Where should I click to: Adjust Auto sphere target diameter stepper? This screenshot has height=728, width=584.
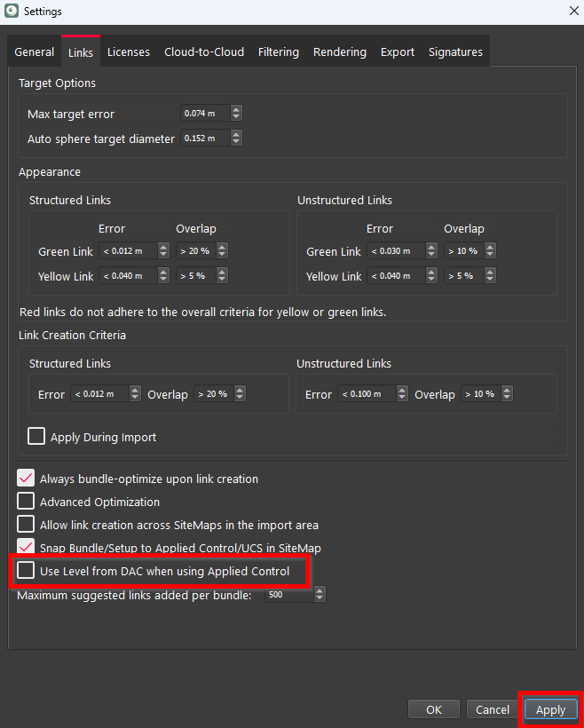click(236, 138)
